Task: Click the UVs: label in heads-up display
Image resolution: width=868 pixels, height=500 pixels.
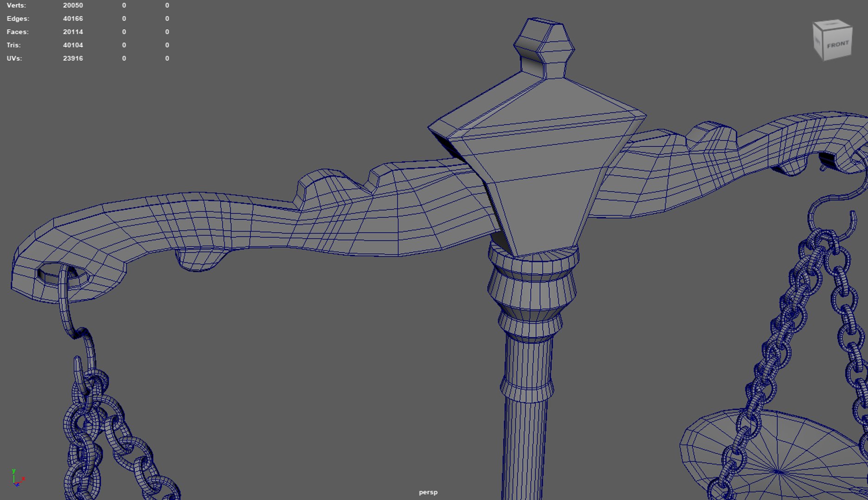Action: point(14,58)
